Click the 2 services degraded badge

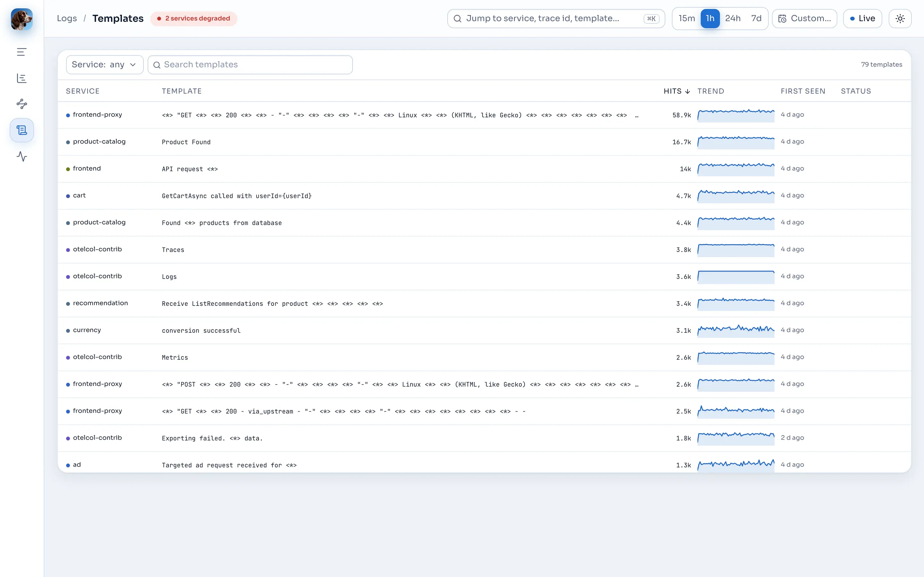[193, 19]
